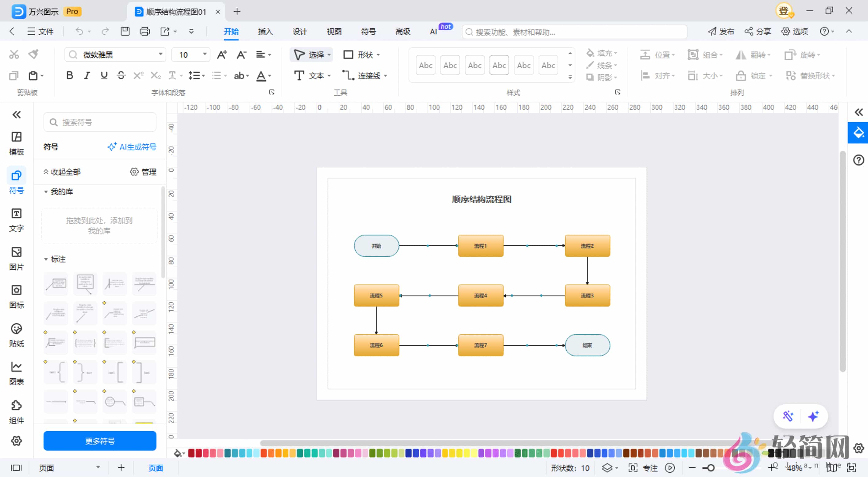This screenshot has height=477, width=868.
Task: Open the font size dropdown
Action: click(x=204, y=54)
